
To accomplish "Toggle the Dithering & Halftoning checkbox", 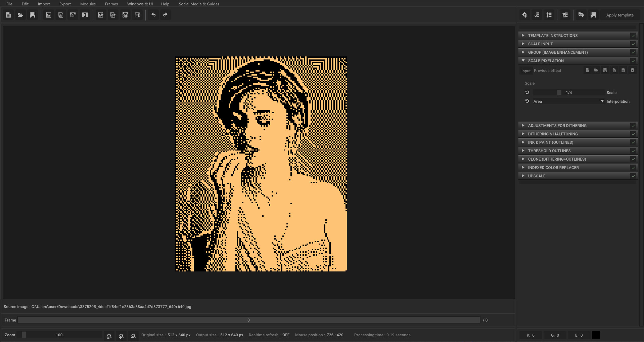I will coord(633,134).
